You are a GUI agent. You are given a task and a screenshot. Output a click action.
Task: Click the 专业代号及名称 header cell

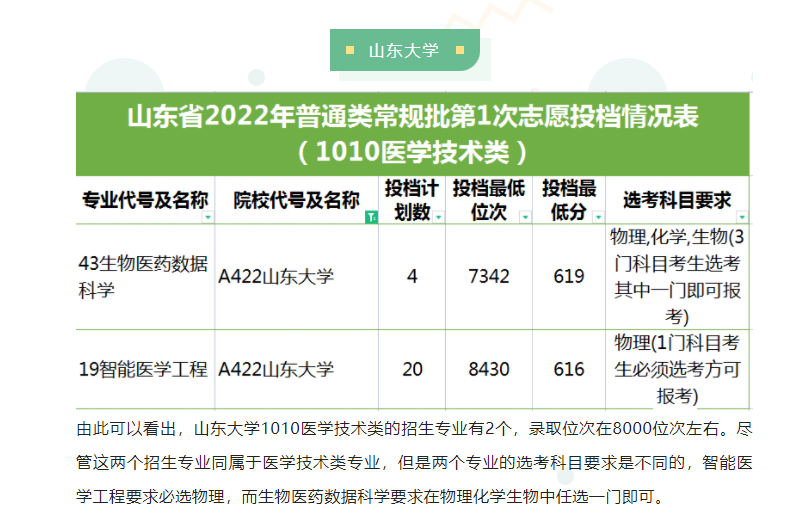click(x=145, y=200)
